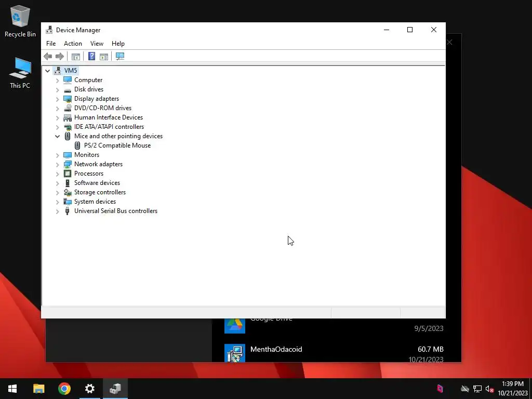Expand the System devices node

click(x=57, y=202)
